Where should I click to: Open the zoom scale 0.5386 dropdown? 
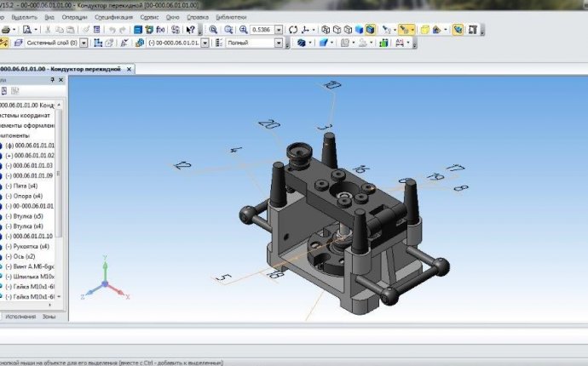click(x=279, y=30)
